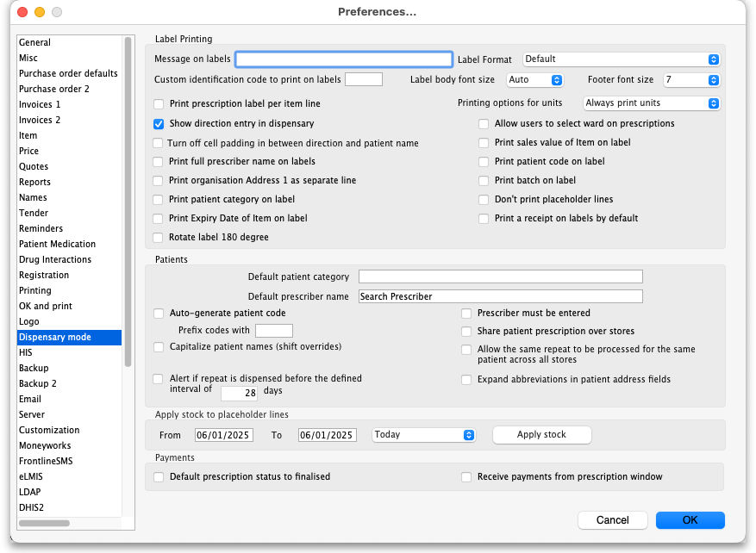
Task: Uncheck Show direction entry in dispensary
Action: [x=159, y=124]
